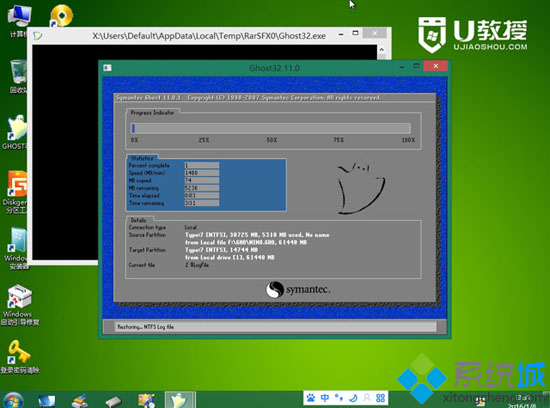The image size is (550, 408).
Task: Click the Source Partition label
Action: pyautogui.click(x=147, y=235)
